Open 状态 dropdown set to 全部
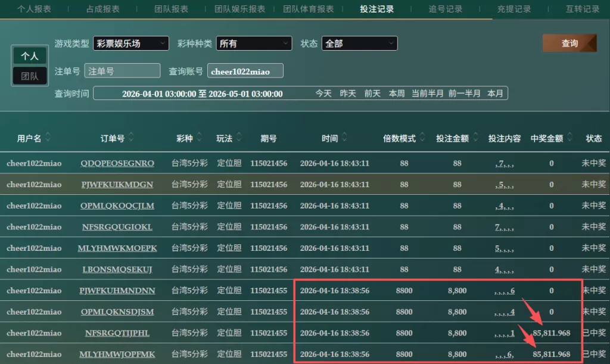This screenshot has height=364, width=610. (359, 43)
